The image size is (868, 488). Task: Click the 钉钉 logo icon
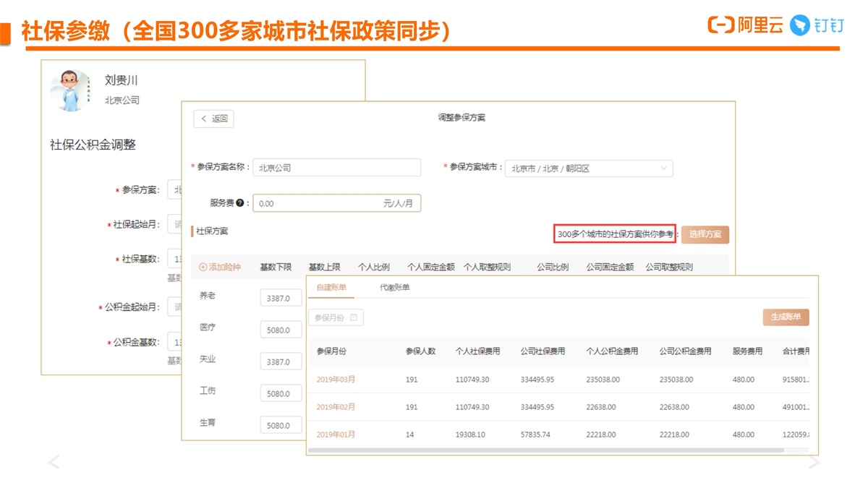pos(800,25)
